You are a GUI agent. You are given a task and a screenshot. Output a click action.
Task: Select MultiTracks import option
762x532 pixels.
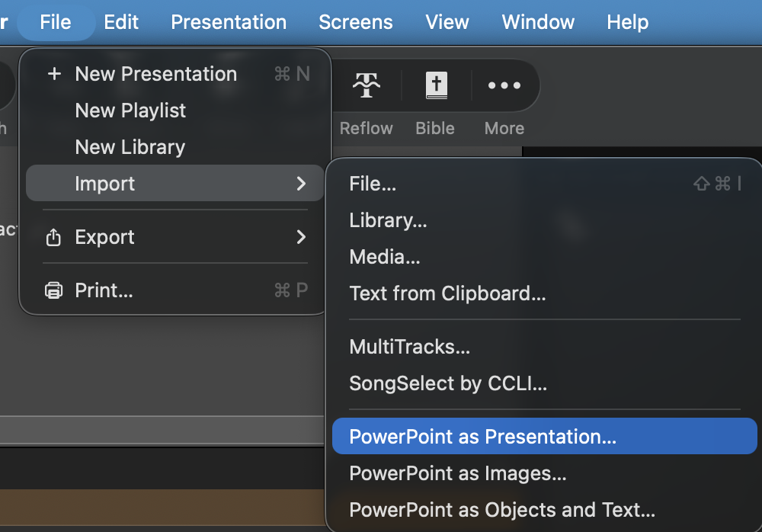pos(409,347)
